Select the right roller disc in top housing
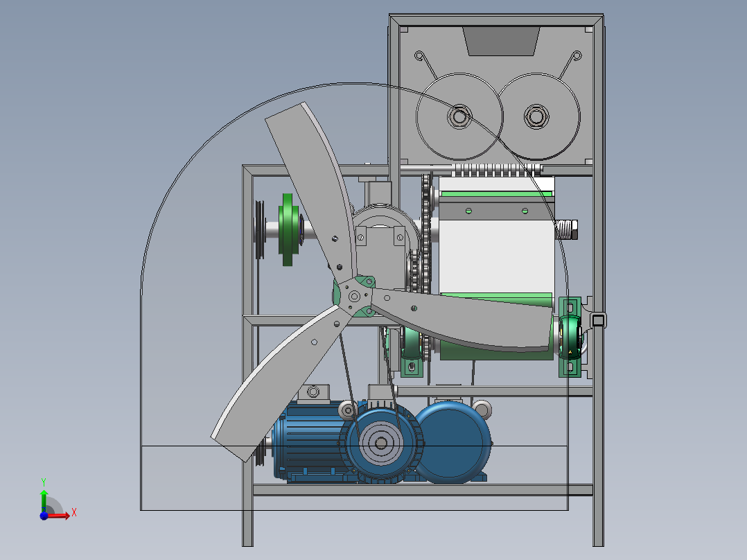The height and width of the screenshot is (560, 747). coord(537,116)
